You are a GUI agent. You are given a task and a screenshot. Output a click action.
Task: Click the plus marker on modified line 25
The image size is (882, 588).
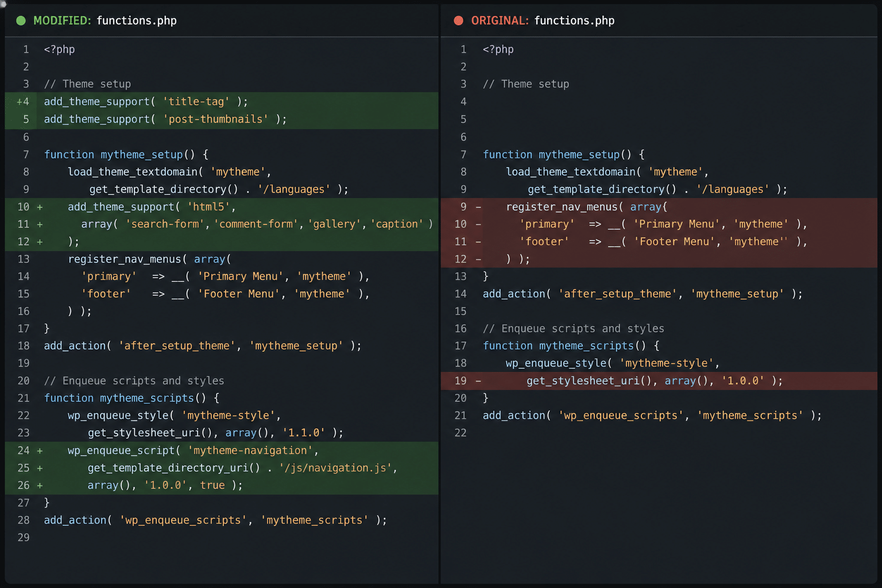(40, 468)
